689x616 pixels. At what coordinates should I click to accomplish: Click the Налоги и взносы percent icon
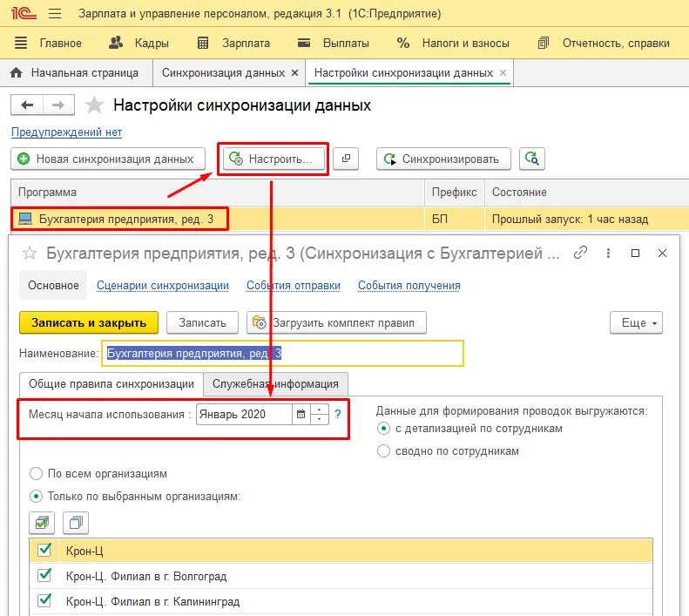403,43
